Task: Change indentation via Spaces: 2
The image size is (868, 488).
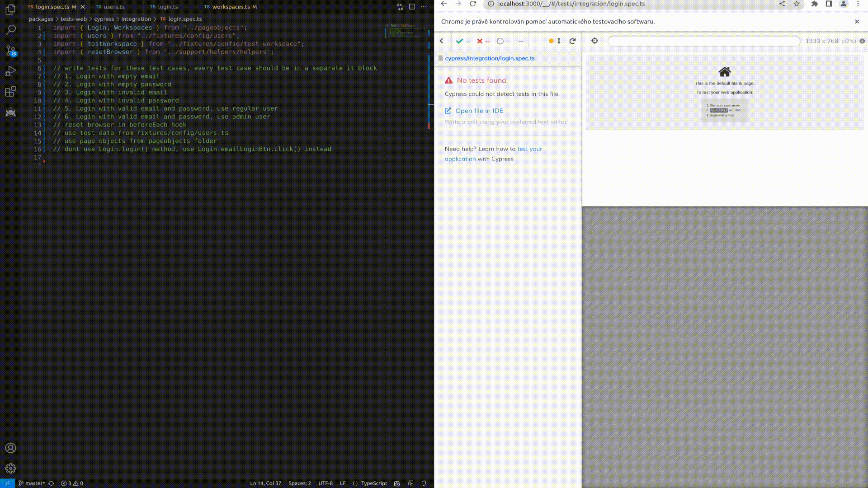Action: click(299, 483)
